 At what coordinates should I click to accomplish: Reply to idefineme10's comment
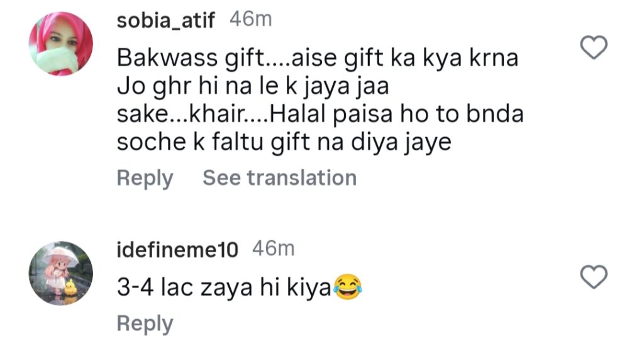click(145, 324)
